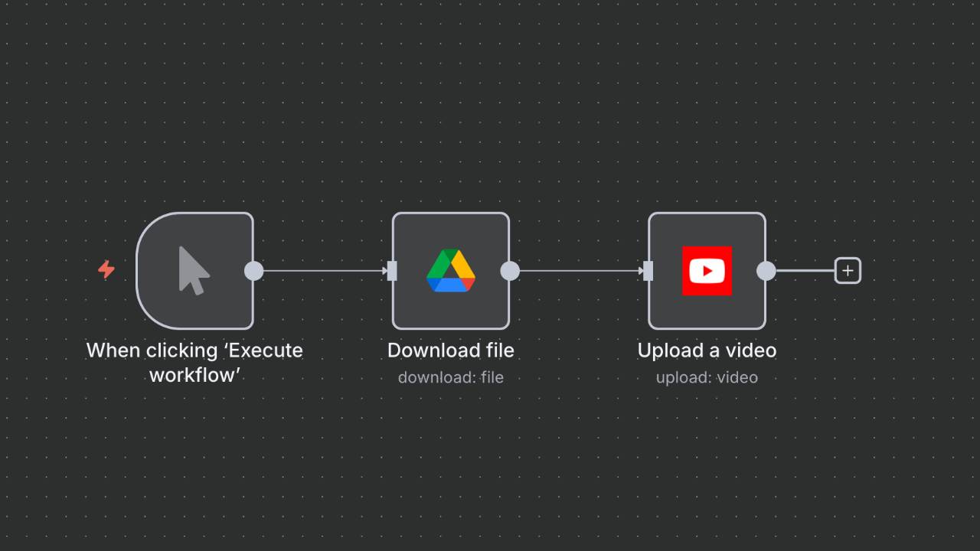Click the "upload: video" subtitle text
Image resolution: width=980 pixels, height=551 pixels.
707,377
